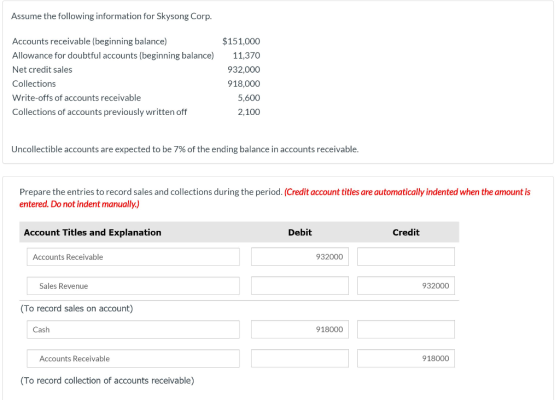The width and height of the screenshot is (560, 400).
Task: Click credit field showing 918000
Action: (406, 358)
